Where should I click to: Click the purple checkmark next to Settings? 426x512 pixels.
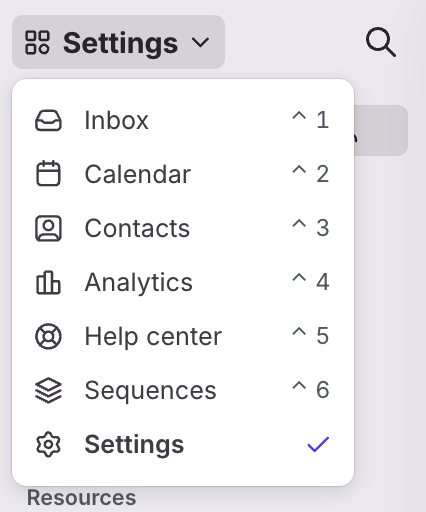(318, 444)
